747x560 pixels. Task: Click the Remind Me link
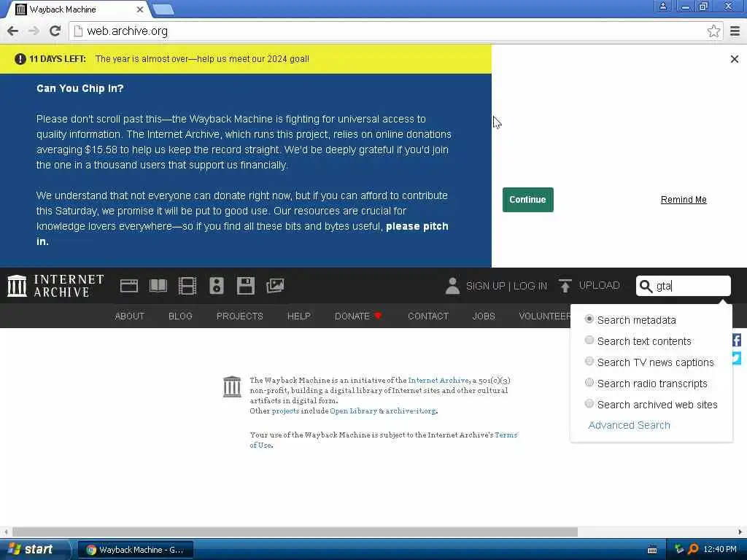684,200
